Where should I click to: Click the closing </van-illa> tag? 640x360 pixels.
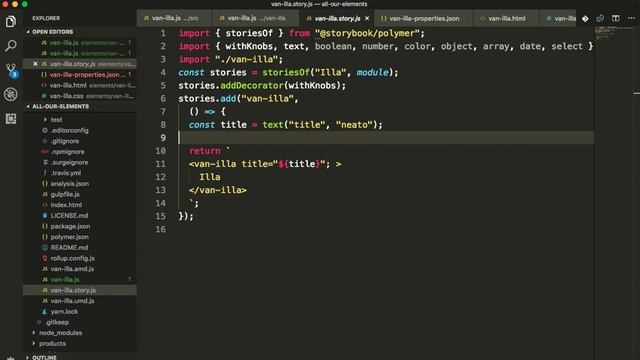point(218,190)
